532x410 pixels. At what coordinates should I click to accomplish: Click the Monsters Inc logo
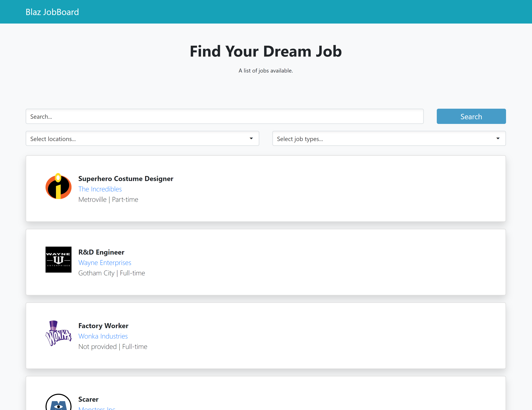[59, 403]
